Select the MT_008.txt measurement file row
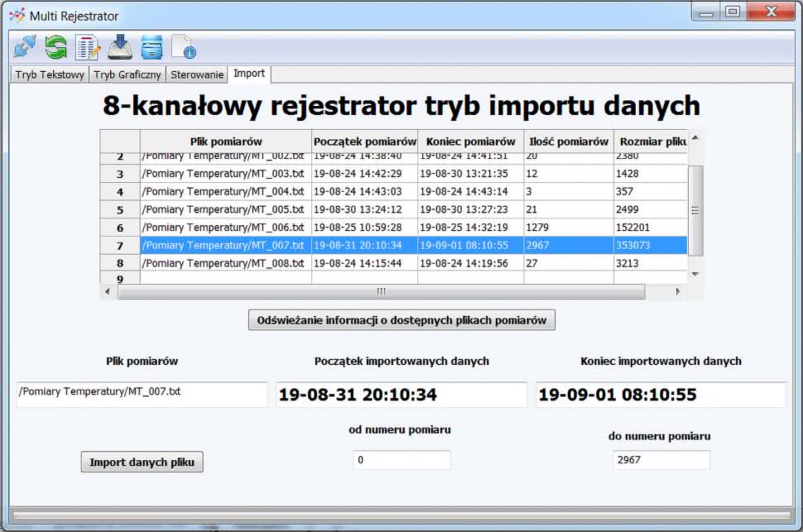This screenshot has width=803, height=532. (x=224, y=263)
